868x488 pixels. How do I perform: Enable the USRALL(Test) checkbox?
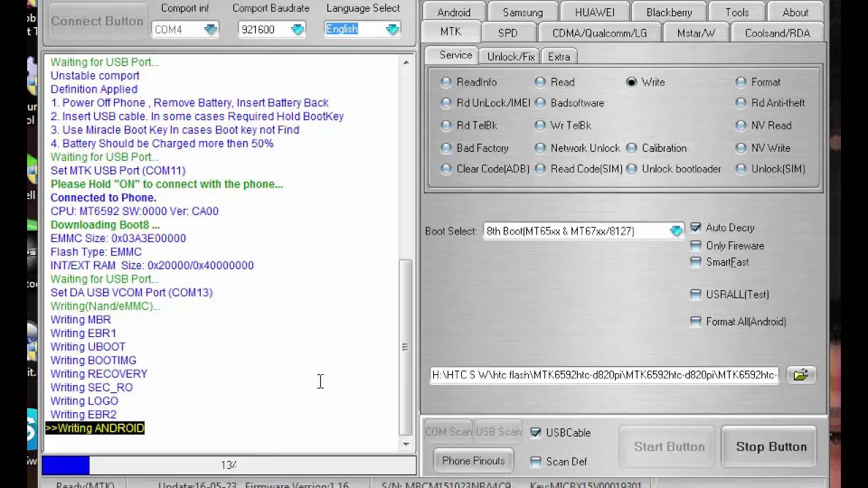[x=696, y=294]
